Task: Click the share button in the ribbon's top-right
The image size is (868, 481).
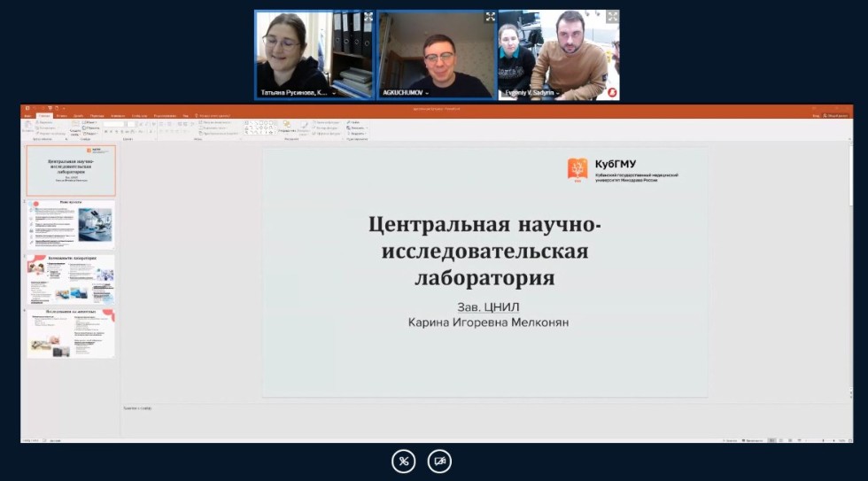Action: click(x=836, y=115)
